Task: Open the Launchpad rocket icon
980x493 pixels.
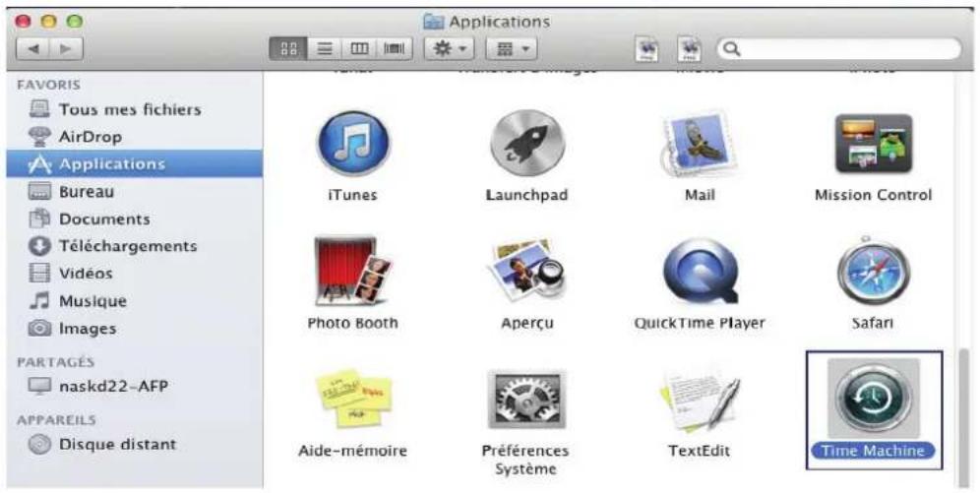Action: tap(526, 144)
